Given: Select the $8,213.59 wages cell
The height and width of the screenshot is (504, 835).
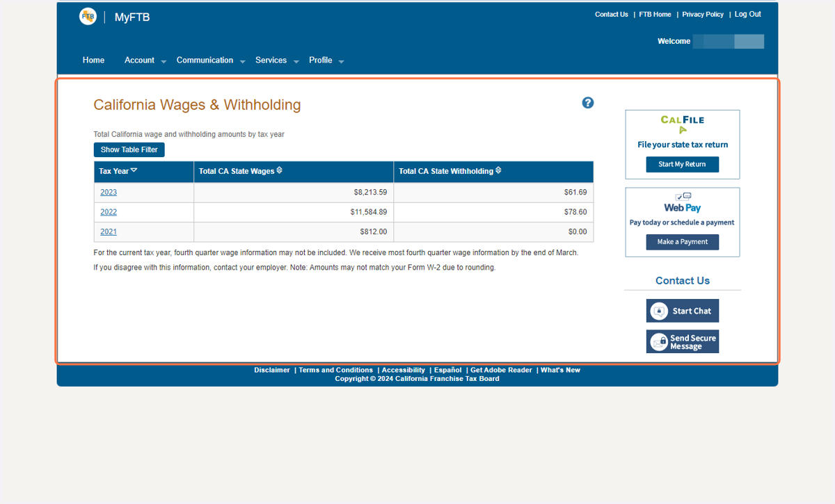Looking at the screenshot, I should (294, 193).
